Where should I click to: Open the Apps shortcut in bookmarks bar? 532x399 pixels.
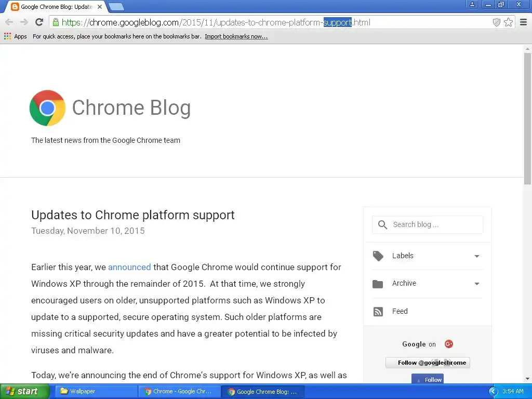(x=15, y=36)
